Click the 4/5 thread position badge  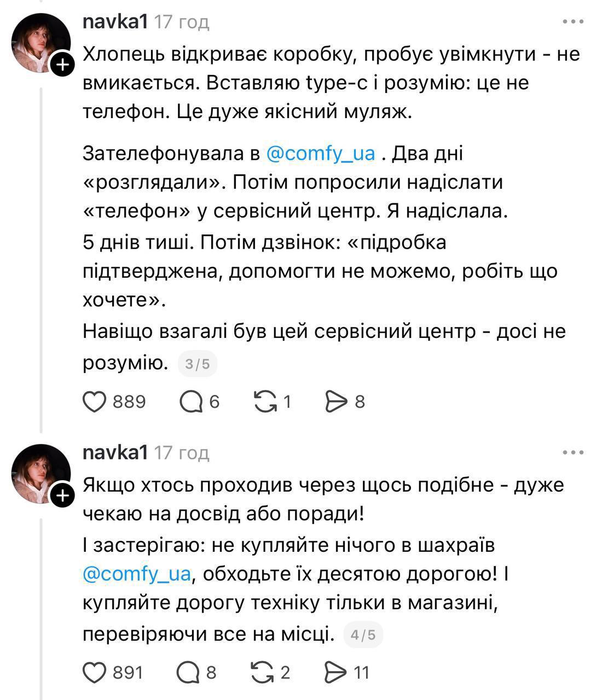click(363, 635)
